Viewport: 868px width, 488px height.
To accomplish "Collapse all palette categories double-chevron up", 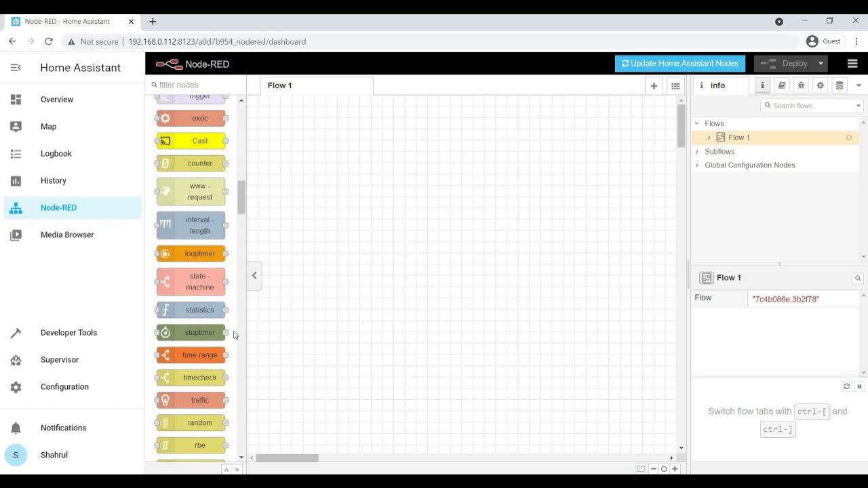I will tap(226, 470).
